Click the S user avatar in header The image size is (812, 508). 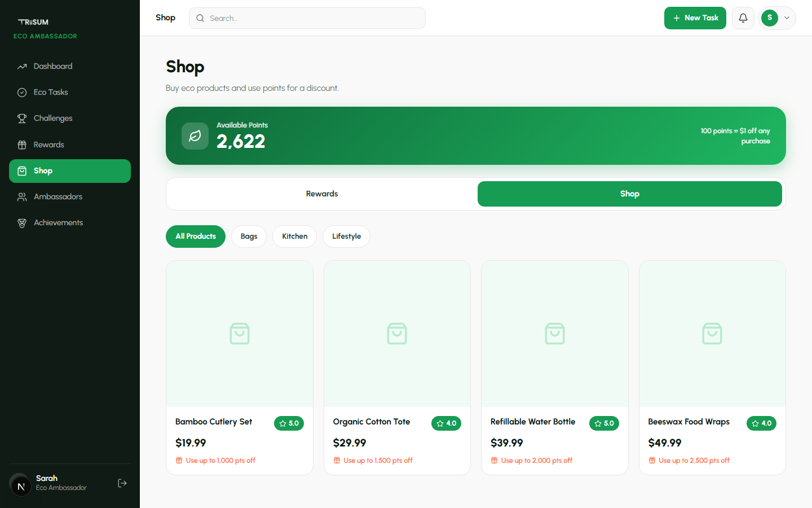pos(770,18)
